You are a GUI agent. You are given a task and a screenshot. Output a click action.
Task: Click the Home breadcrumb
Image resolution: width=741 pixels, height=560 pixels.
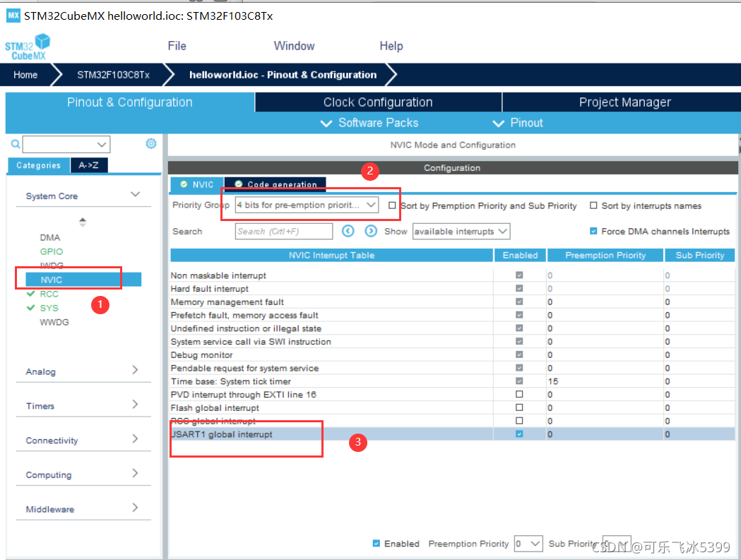25,75
